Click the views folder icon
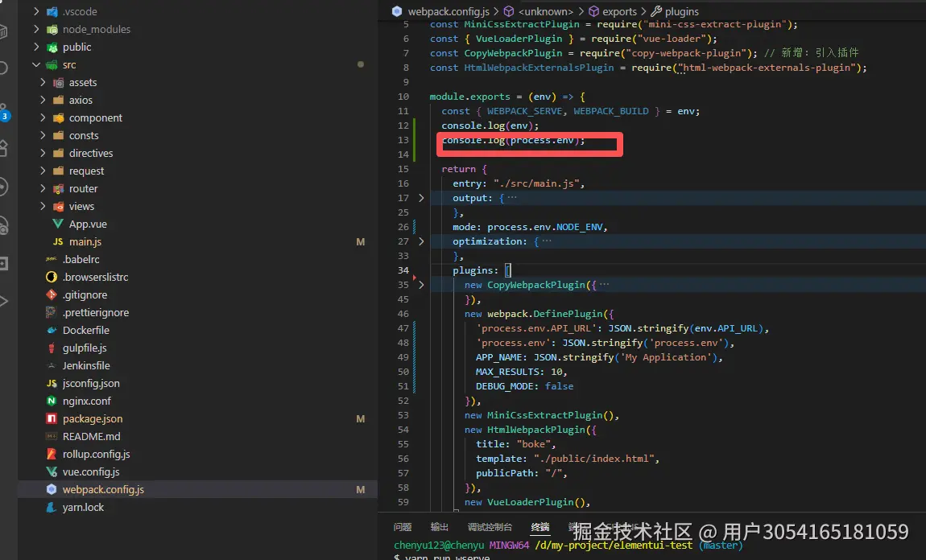 pyautogui.click(x=58, y=207)
